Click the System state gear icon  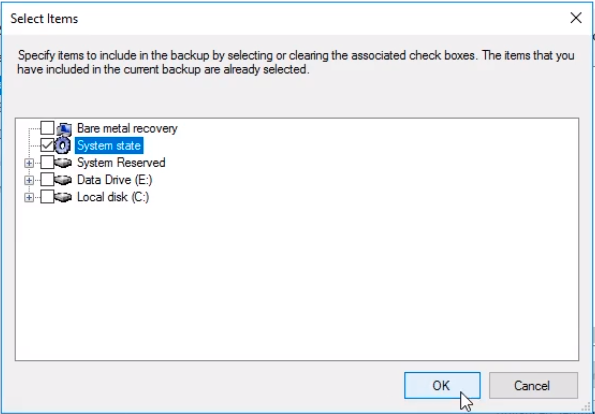(x=63, y=146)
